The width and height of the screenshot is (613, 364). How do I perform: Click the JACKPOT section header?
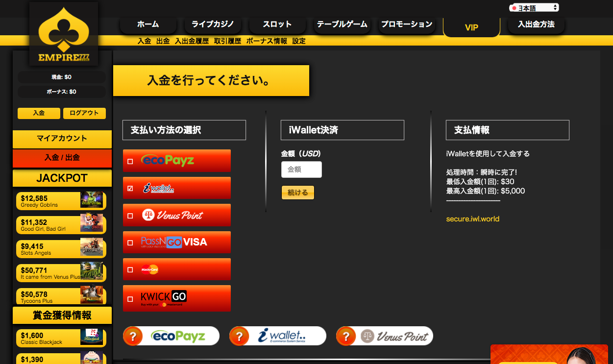coord(62,178)
